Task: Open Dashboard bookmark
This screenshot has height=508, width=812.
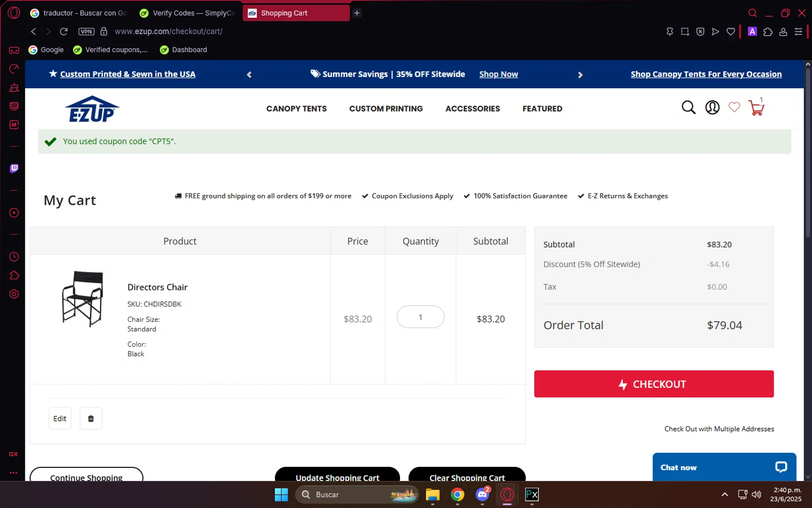Action: (x=184, y=50)
